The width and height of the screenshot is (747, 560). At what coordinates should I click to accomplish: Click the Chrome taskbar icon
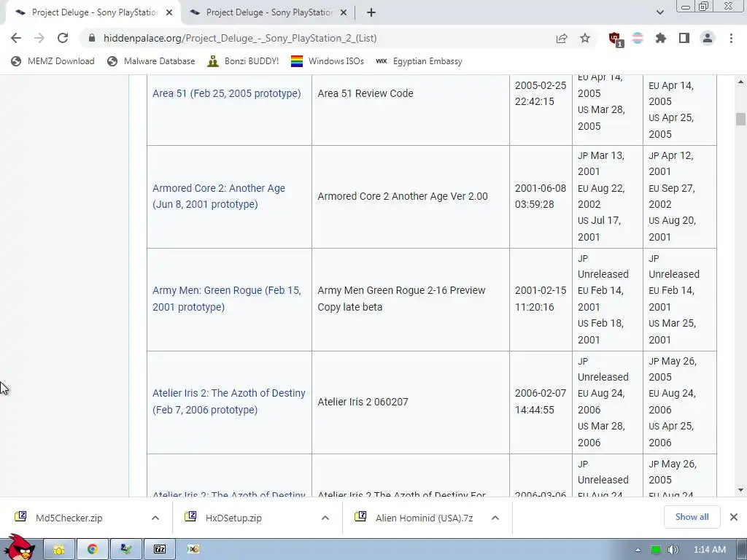[93, 550]
